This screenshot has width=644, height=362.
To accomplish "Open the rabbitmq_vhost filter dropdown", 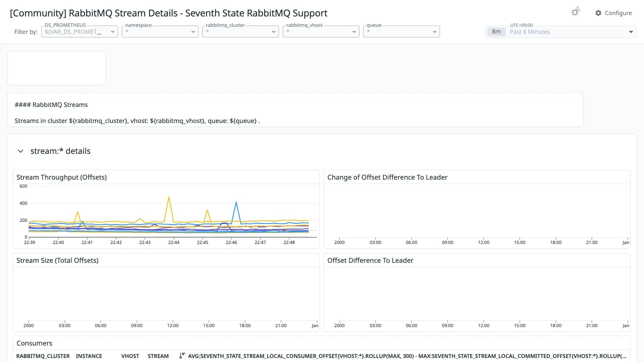I will click(x=321, y=32).
